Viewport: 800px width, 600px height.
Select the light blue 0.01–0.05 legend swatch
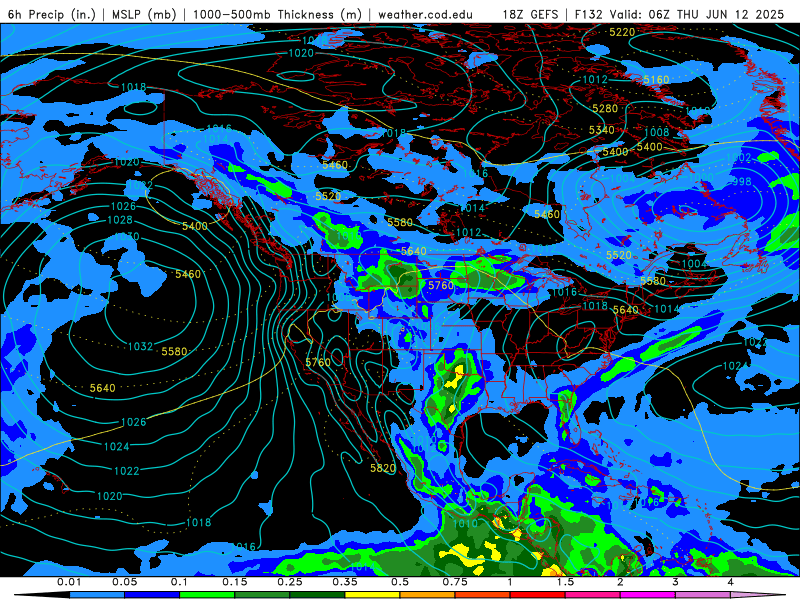click(x=97, y=595)
